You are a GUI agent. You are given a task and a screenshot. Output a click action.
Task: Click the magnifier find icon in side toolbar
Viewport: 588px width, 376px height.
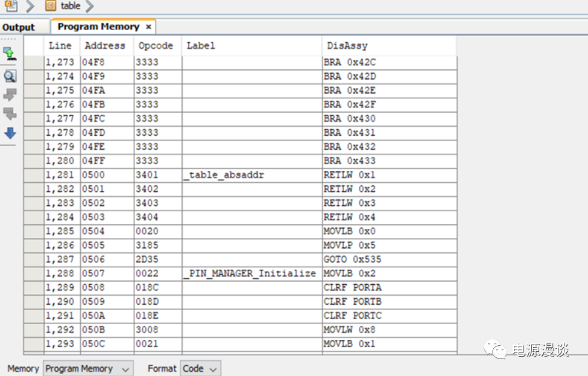10,76
